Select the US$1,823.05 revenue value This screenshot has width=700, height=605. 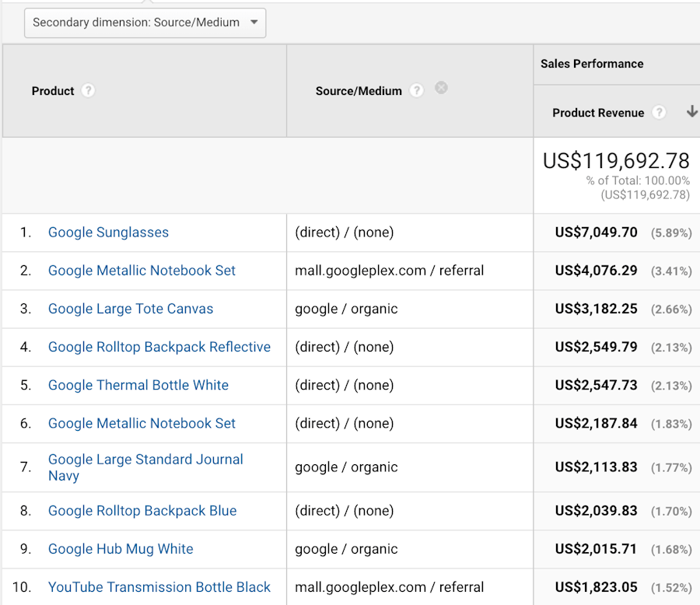coord(596,587)
